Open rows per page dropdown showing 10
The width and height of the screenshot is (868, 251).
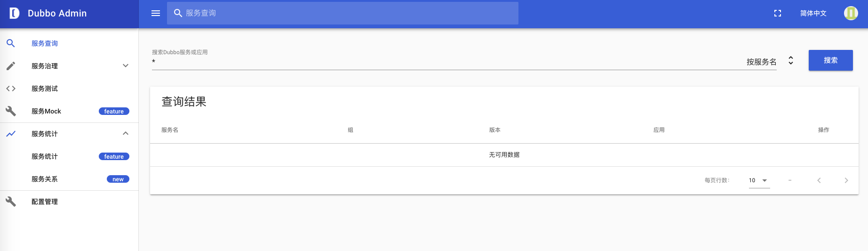tap(759, 180)
